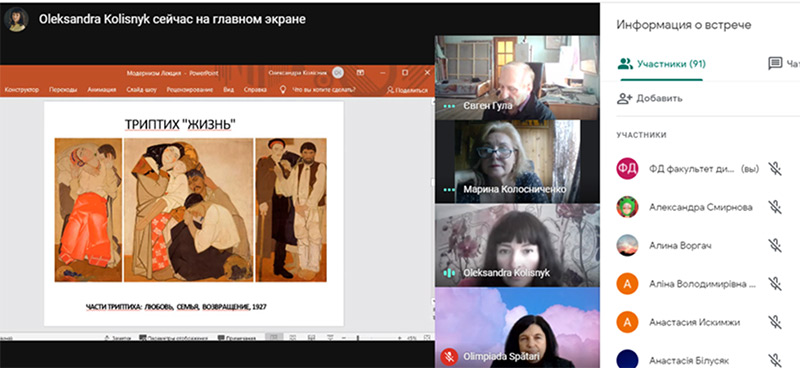Screen dimensions: 800x368
Task: Open Oleksandra Kolisnyk presenter avatar
Action: [x=16, y=19]
